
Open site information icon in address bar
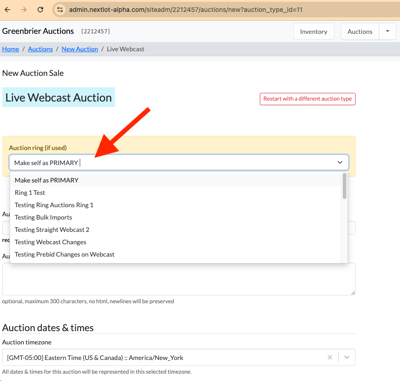point(60,10)
